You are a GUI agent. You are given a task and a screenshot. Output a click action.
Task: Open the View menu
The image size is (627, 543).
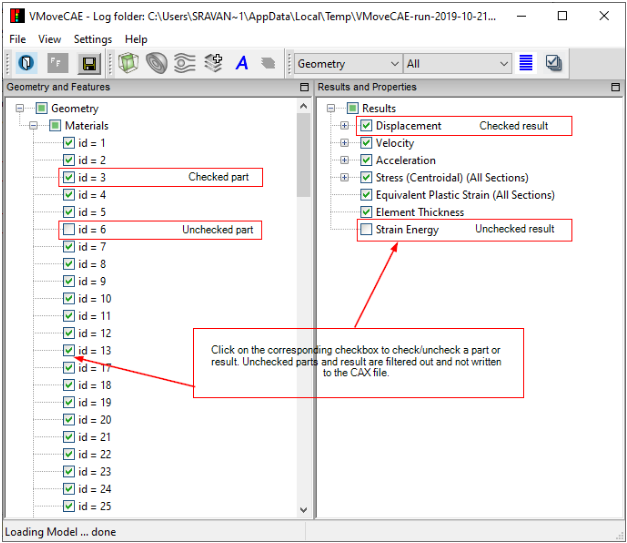point(50,39)
